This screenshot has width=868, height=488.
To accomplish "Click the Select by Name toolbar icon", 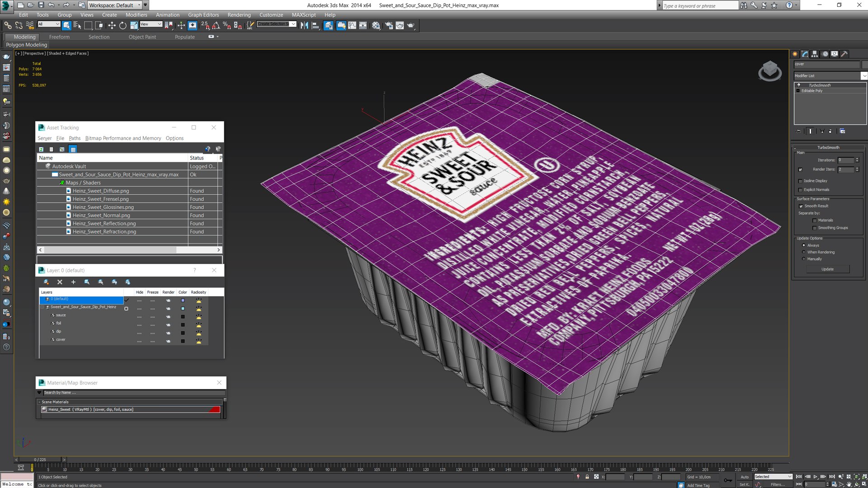I will pyautogui.click(x=77, y=26).
